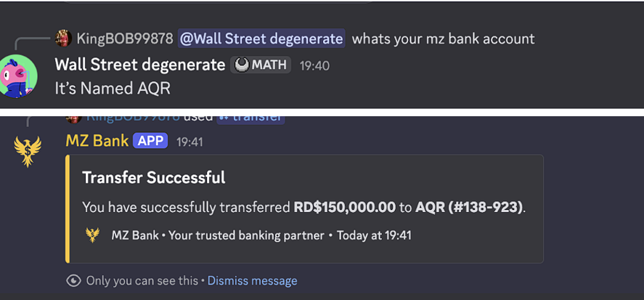Click the small phoenix icon in embed footer
This screenshot has width=644, height=300.
pyautogui.click(x=92, y=235)
